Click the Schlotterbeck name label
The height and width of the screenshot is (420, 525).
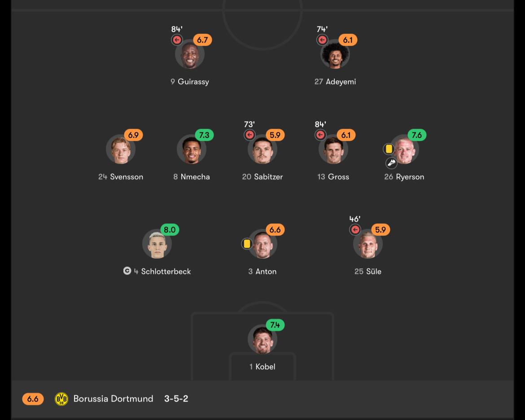[x=166, y=271]
